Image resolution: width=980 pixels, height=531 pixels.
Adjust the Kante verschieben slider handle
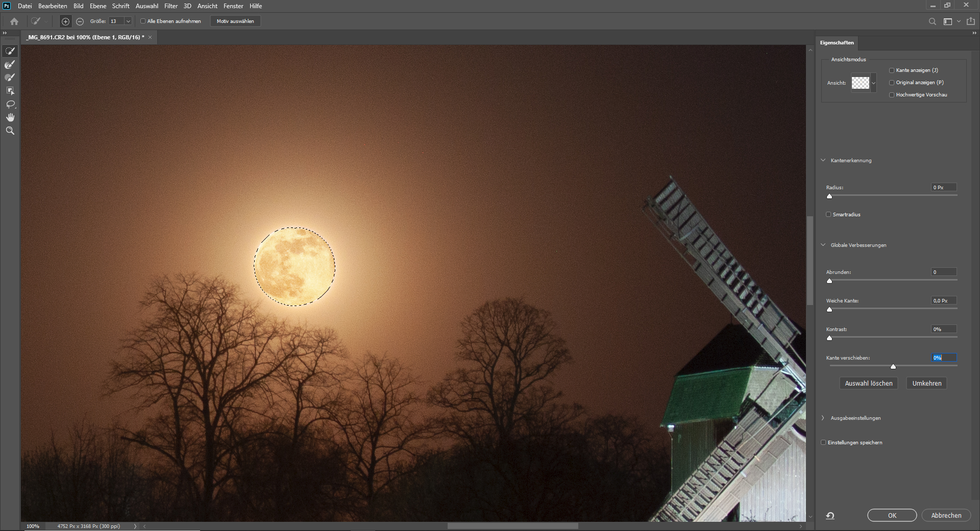point(893,366)
